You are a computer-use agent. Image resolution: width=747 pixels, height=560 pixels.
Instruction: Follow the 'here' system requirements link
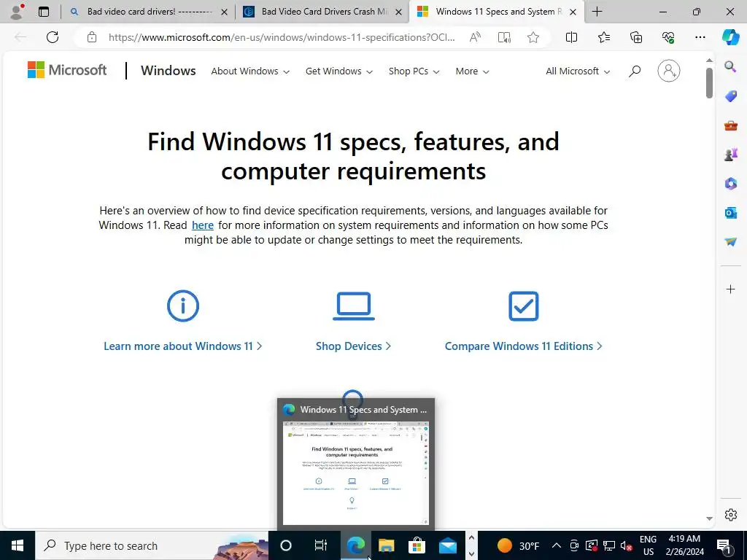tap(203, 225)
